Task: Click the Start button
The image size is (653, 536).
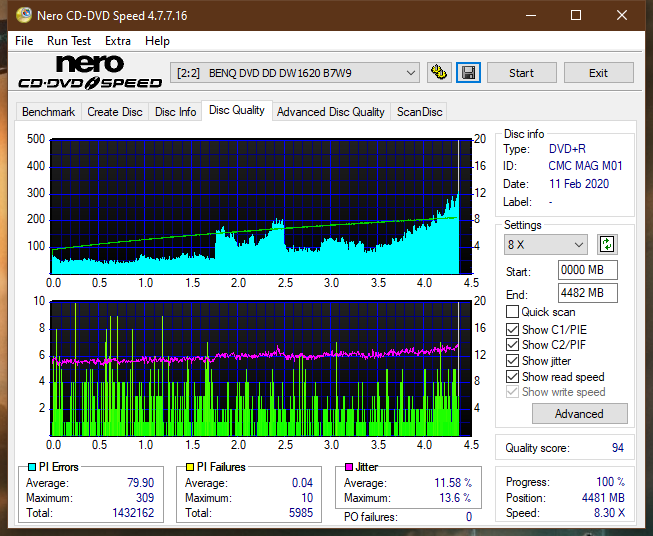Action: tap(521, 73)
